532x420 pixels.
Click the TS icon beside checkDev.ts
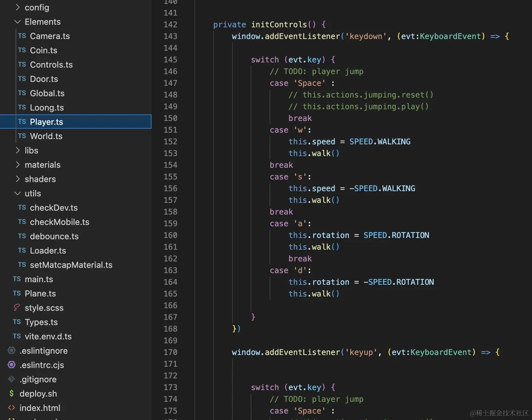pyautogui.click(x=22, y=208)
